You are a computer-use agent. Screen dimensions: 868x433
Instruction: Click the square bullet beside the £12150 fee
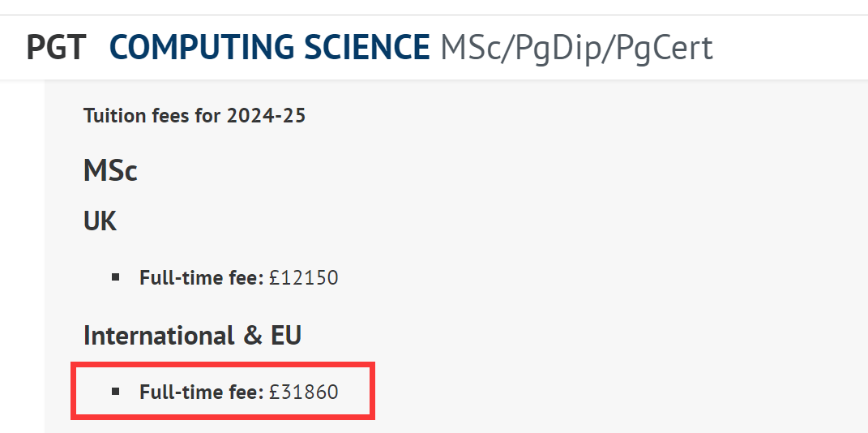(x=116, y=277)
